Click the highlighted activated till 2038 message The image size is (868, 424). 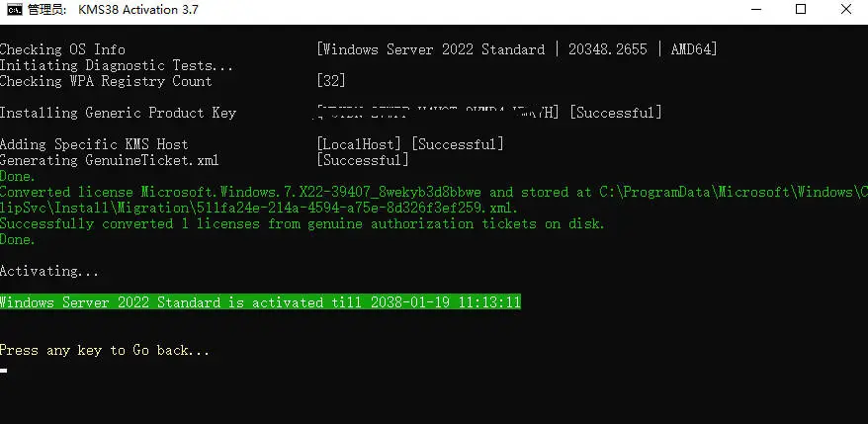[260, 302]
